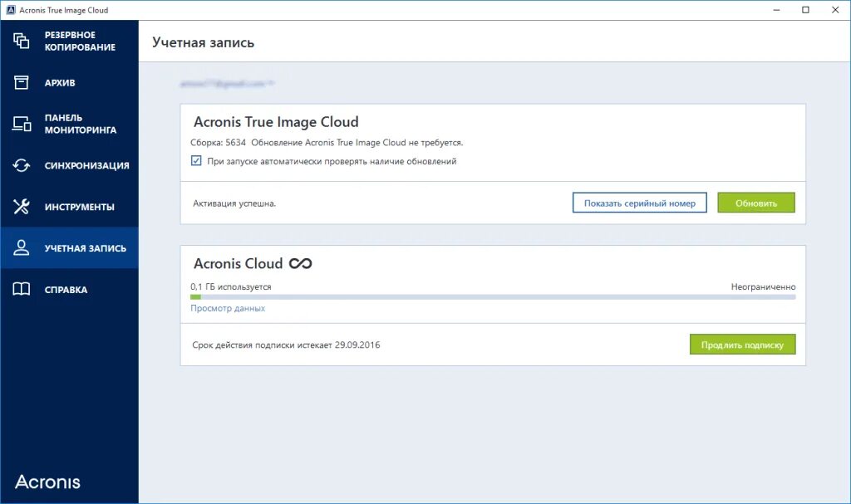This screenshot has height=504, width=851.
Task: Click the synchronization arrows icon
Action: (x=21, y=165)
